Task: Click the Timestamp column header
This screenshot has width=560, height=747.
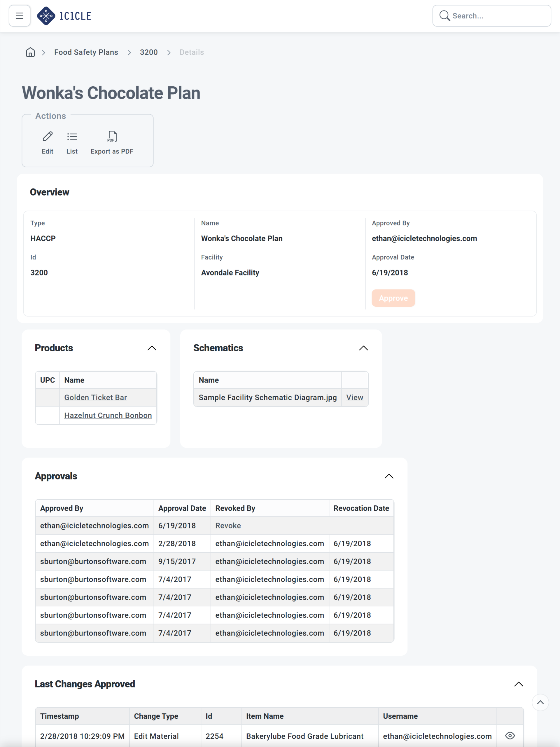Action: [x=82, y=716]
